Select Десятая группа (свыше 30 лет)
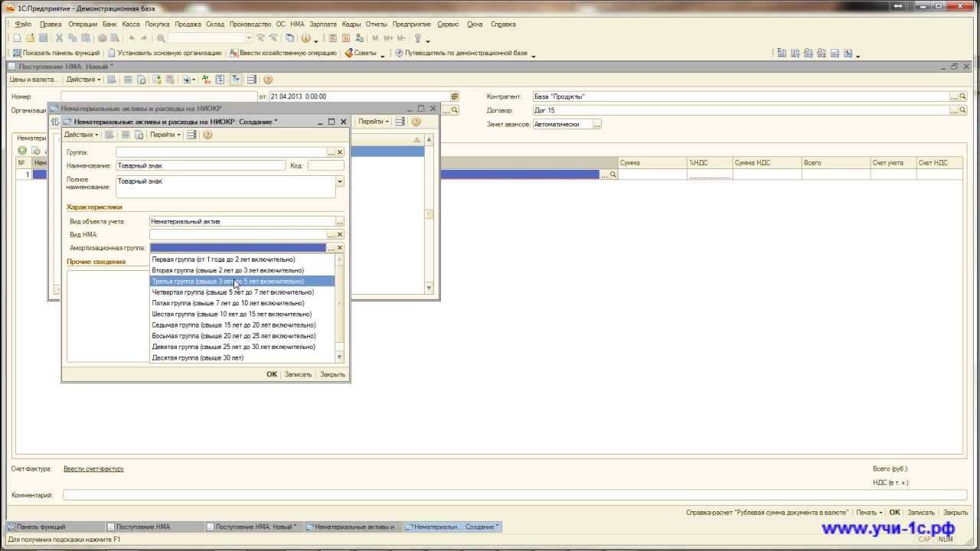Viewport: 980px width, 551px height. pos(243,357)
